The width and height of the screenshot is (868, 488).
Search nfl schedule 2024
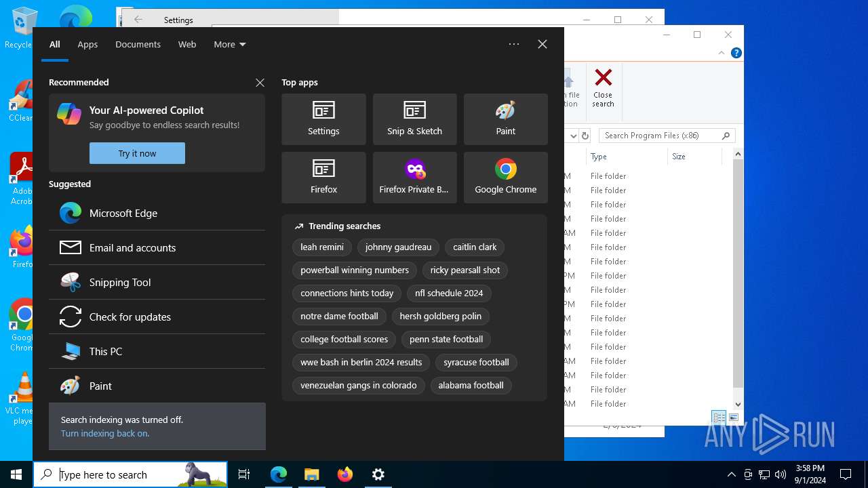(x=449, y=293)
